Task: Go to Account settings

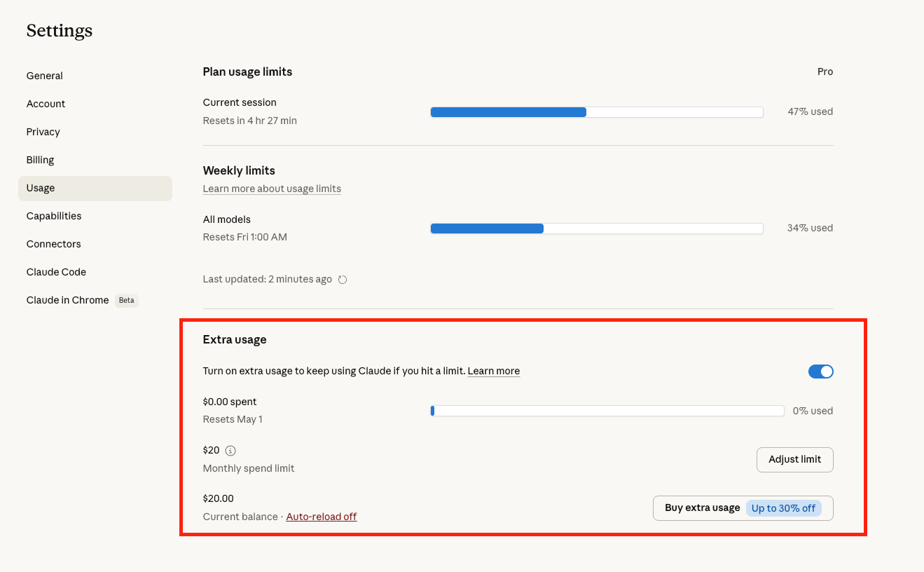Action: pos(46,104)
